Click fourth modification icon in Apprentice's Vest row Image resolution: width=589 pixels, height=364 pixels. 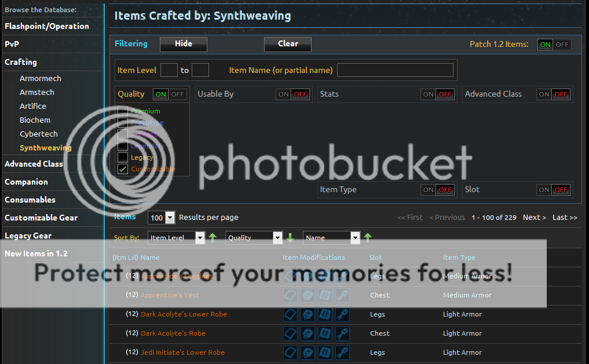click(342, 295)
